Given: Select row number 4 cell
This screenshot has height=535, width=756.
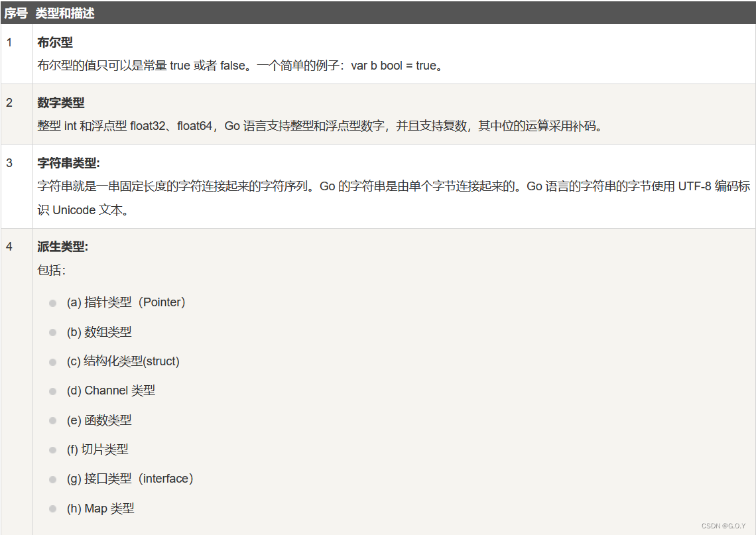Looking at the screenshot, I should tap(17, 382).
